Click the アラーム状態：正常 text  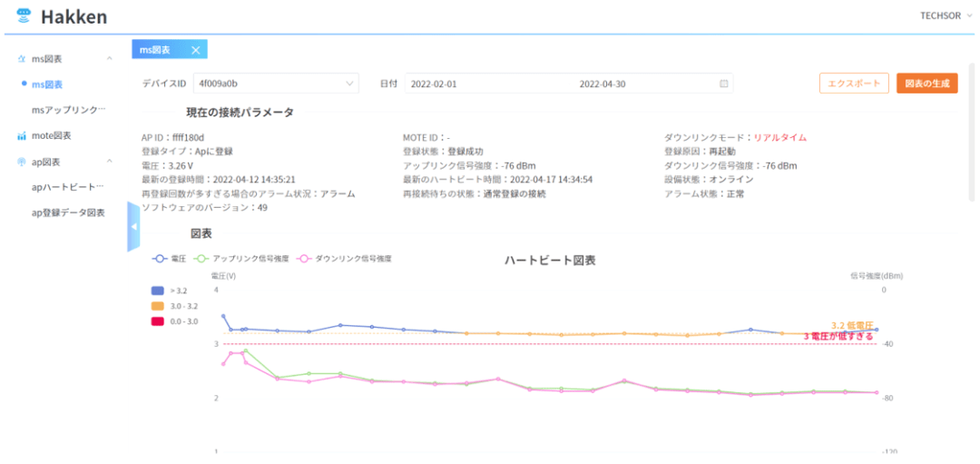(704, 193)
